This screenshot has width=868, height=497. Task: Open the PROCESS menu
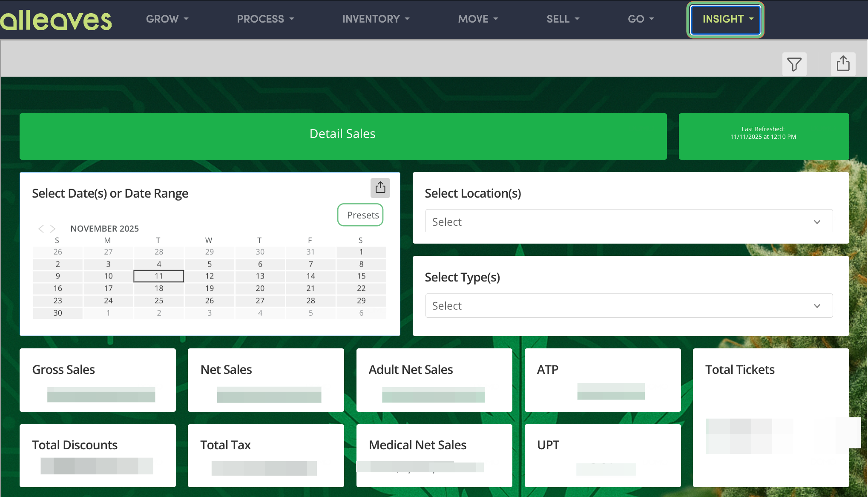[x=265, y=19]
